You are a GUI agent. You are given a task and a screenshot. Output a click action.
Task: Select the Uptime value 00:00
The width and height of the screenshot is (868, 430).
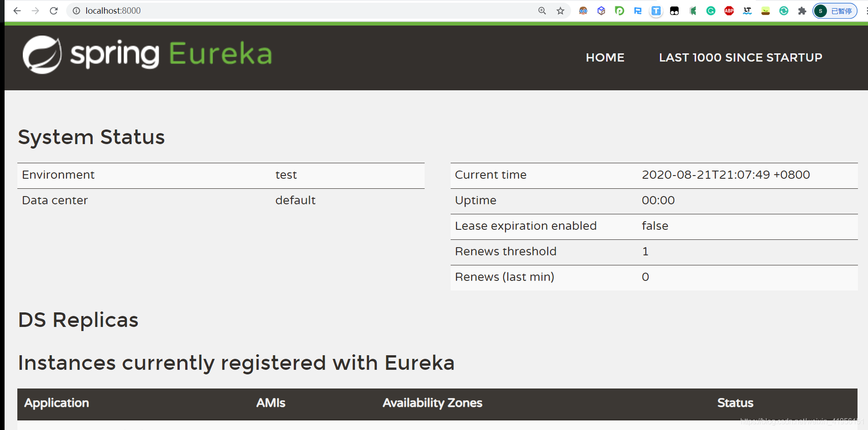pos(658,200)
